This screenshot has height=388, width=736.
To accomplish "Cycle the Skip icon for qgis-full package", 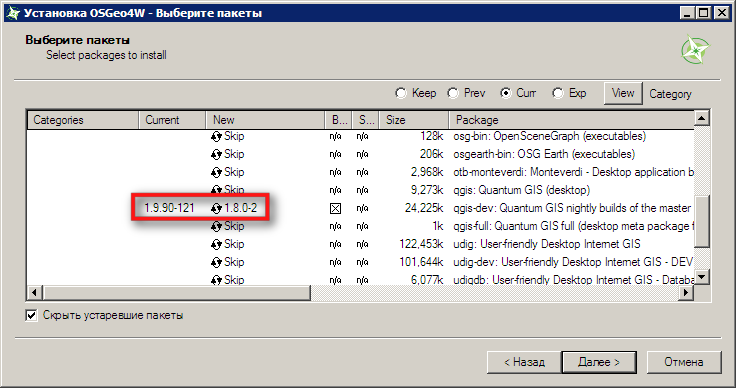I will tap(216, 227).
